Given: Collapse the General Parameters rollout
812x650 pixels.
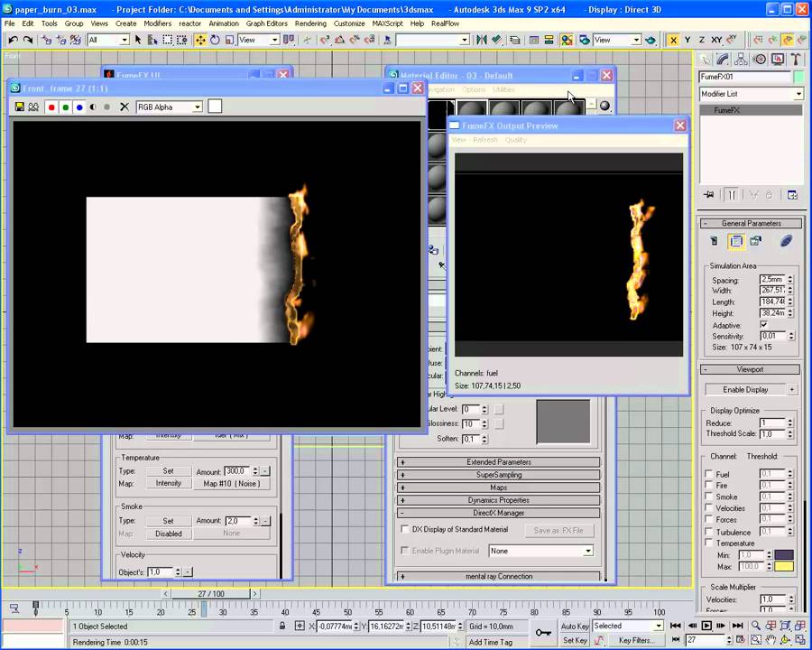Looking at the screenshot, I should (x=751, y=223).
